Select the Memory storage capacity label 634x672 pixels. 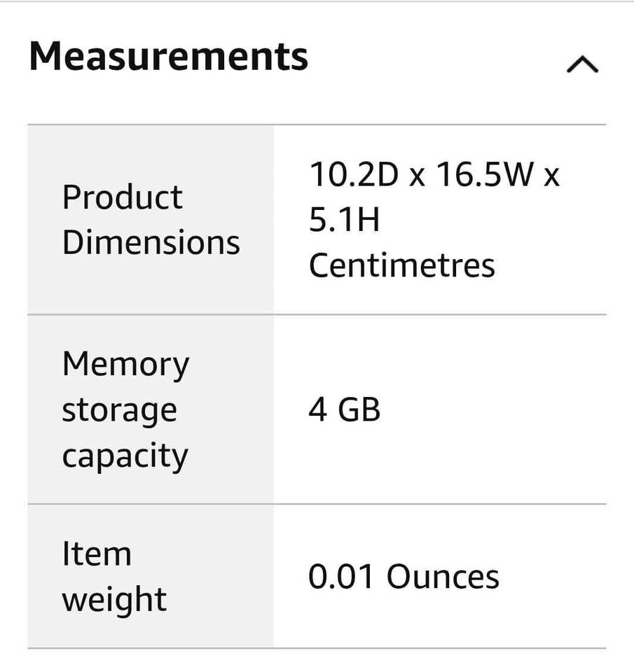(x=125, y=410)
